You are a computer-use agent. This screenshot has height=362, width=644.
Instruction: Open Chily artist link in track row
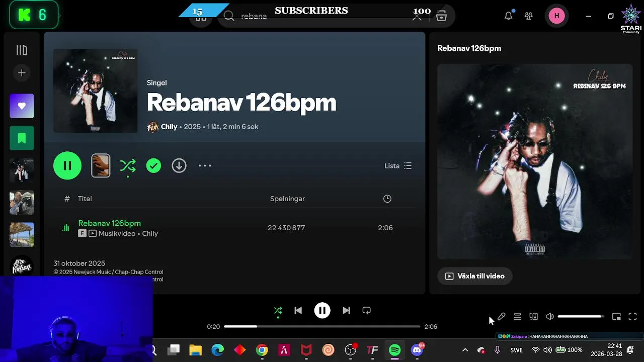(150, 234)
